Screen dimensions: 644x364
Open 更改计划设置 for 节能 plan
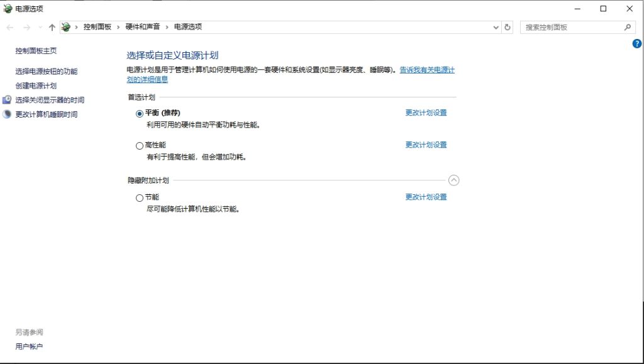[426, 197]
